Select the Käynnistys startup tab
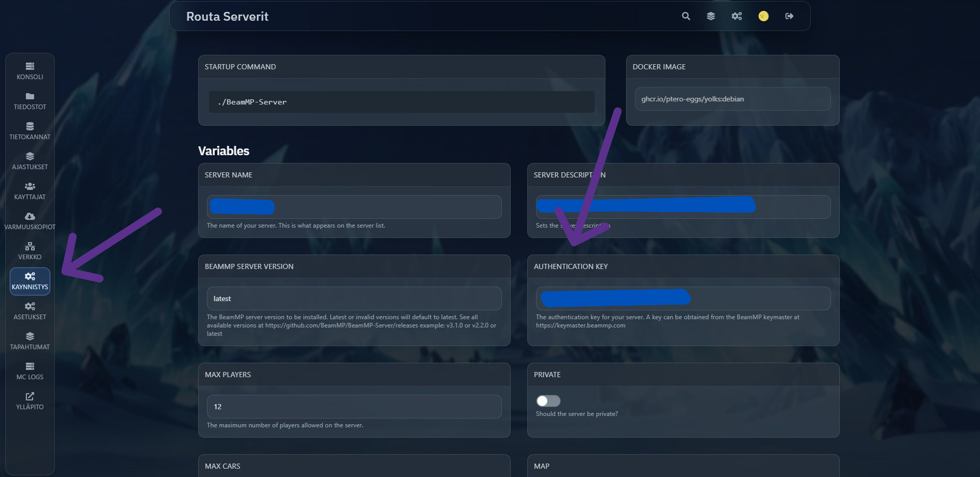The height and width of the screenshot is (477, 980). point(30,281)
